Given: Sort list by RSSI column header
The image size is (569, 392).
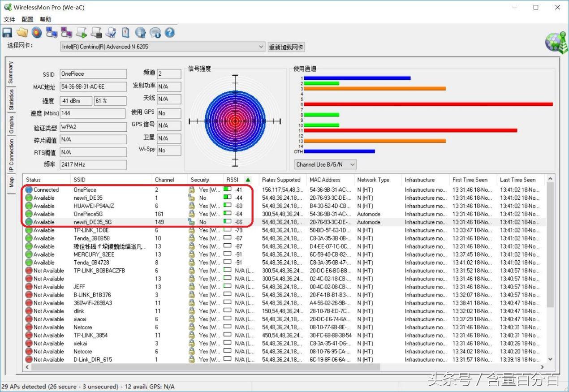Looking at the screenshot, I should click(x=233, y=180).
